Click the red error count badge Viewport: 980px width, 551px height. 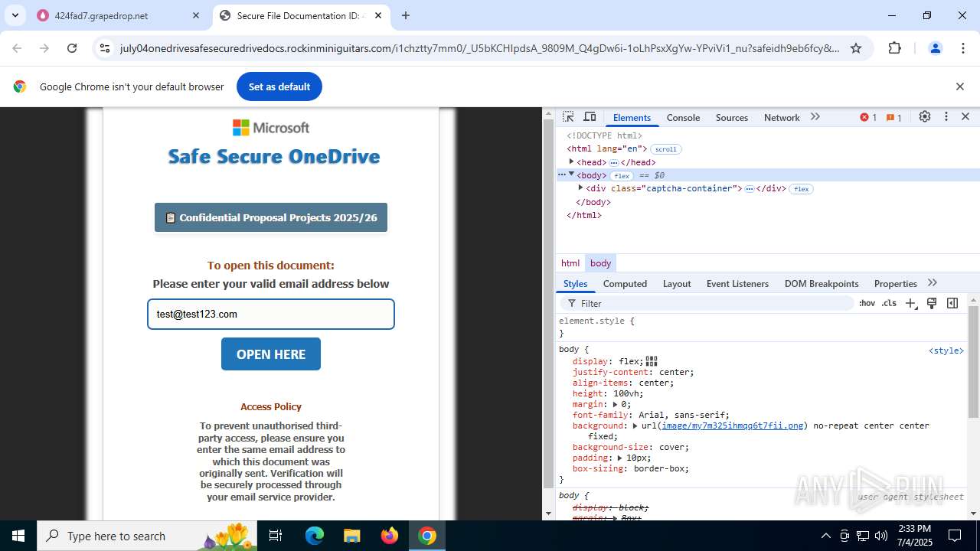coord(868,117)
